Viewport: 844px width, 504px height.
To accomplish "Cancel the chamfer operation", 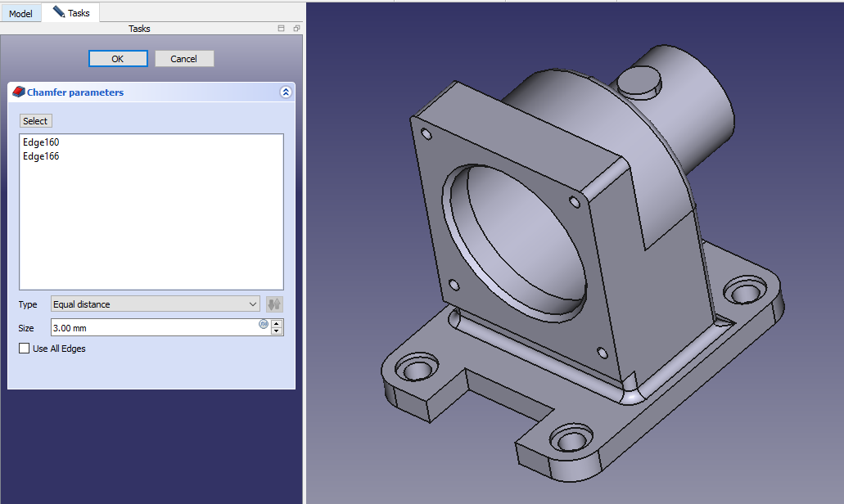I will (183, 59).
